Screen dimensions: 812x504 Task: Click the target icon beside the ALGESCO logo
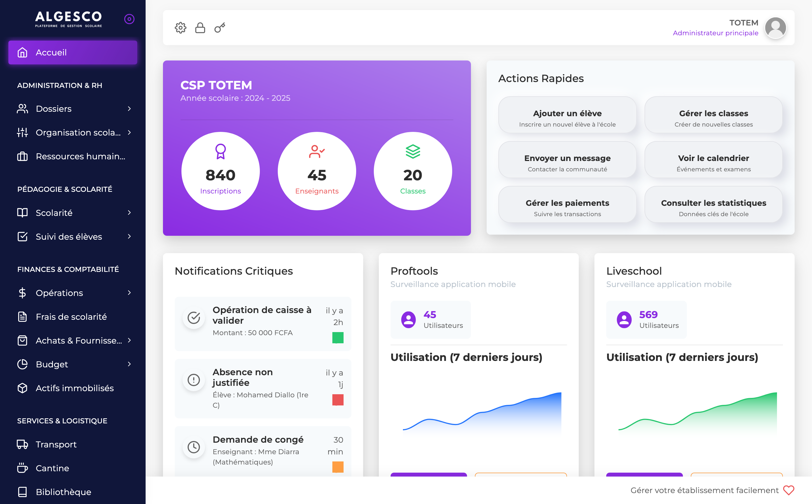(x=129, y=19)
